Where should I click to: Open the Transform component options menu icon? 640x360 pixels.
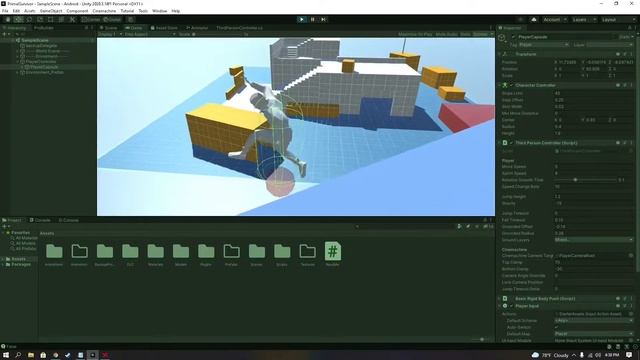[x=631, y=54]
